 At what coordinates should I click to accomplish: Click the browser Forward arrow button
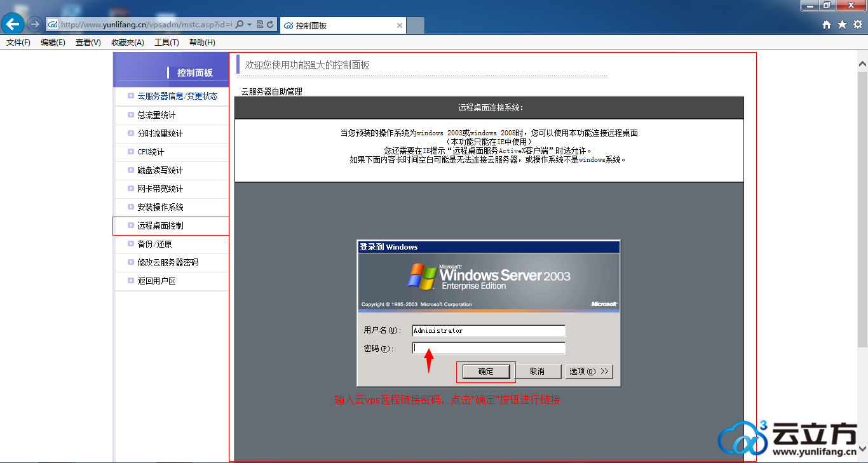click(x=35, y=24)
